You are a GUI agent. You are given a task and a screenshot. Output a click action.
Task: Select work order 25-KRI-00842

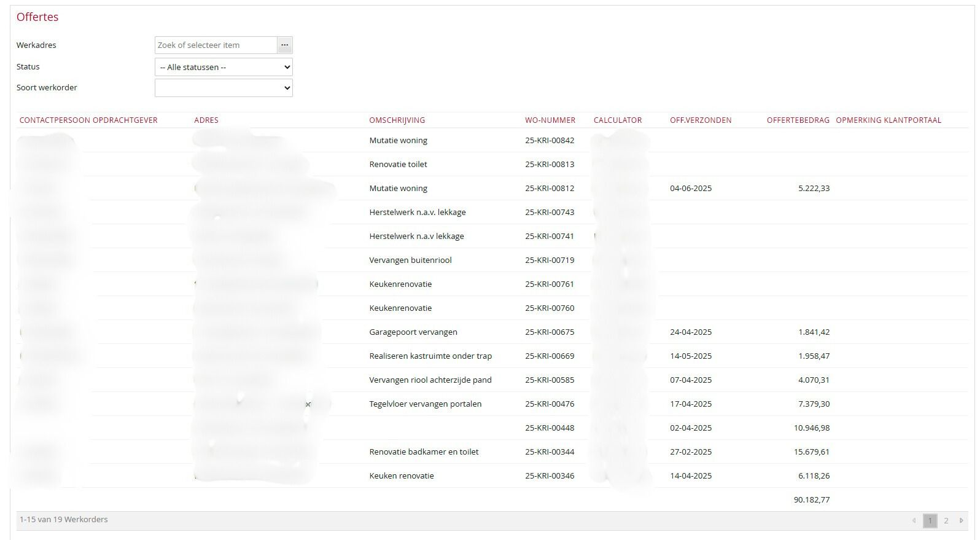(x=550, y=141)
